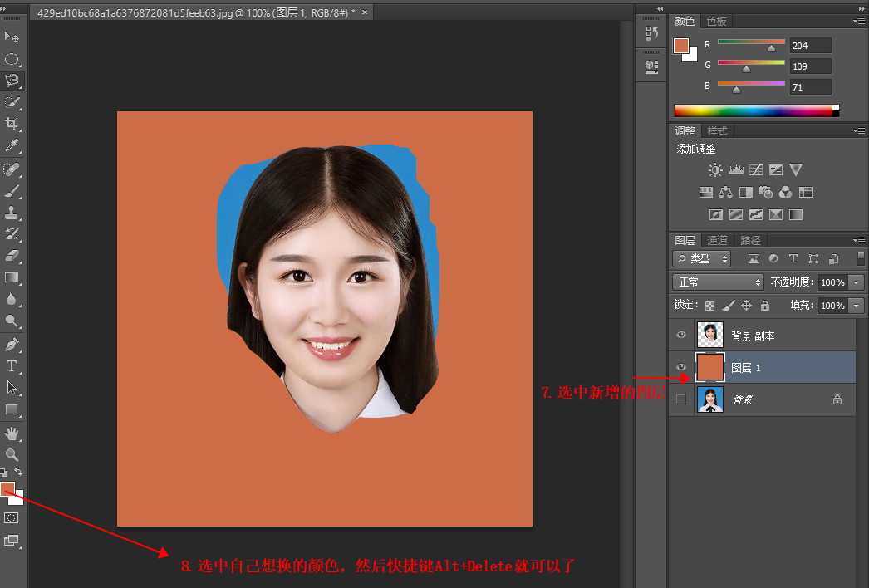
Task: Open the History panel icon
Action: click(x=651, y=33)
